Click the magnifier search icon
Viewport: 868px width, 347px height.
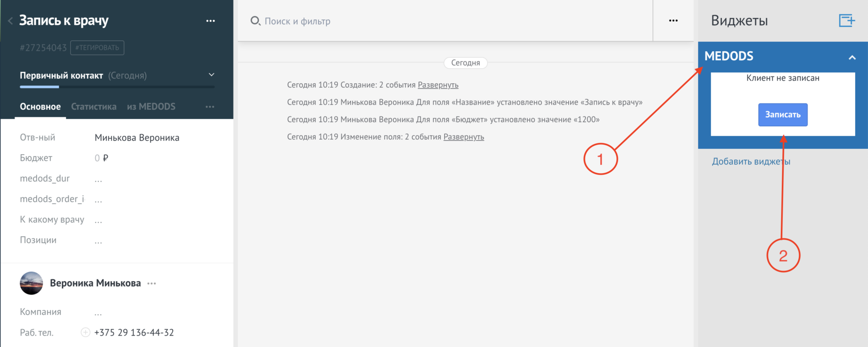(x=255, y=21)
